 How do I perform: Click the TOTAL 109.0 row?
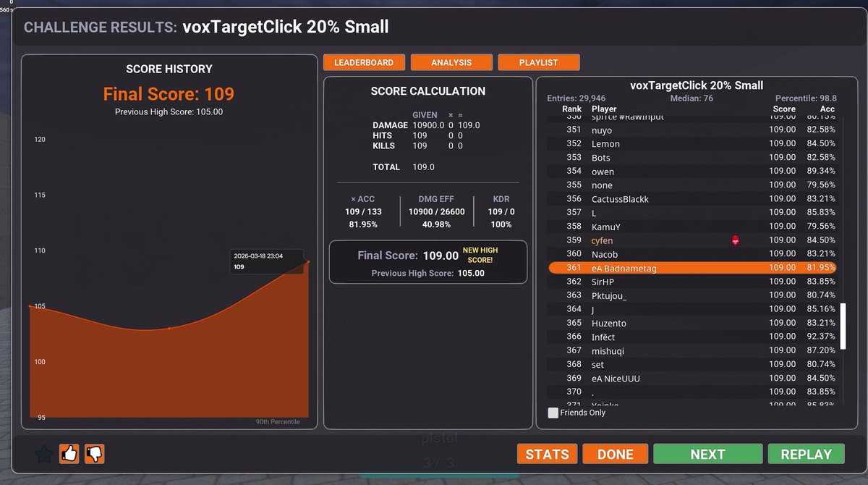coord(404,167)
